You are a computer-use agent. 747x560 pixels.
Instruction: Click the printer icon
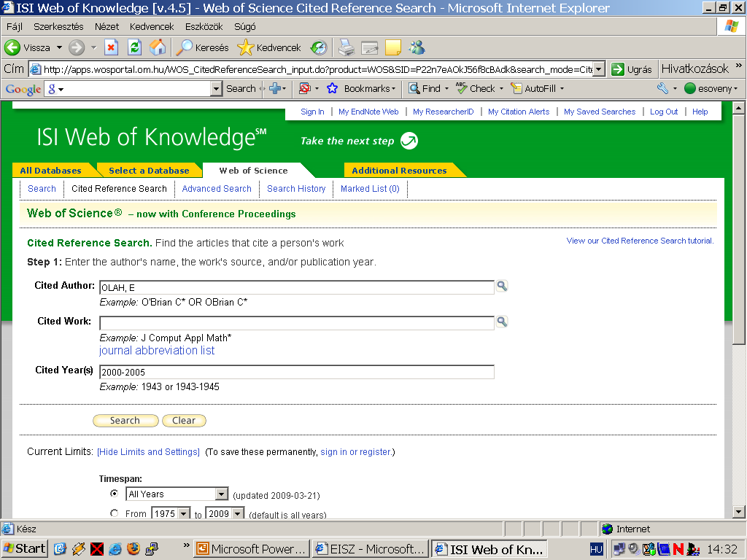(x=347, y=47)
